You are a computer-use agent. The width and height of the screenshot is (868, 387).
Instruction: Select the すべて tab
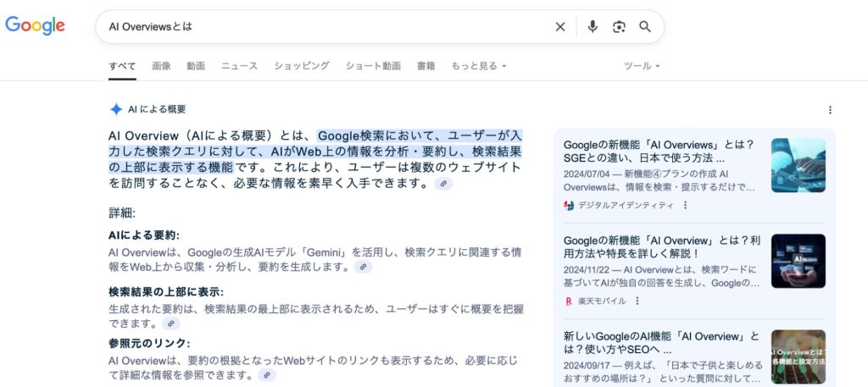pyautogui.click(x=122, y=66)
